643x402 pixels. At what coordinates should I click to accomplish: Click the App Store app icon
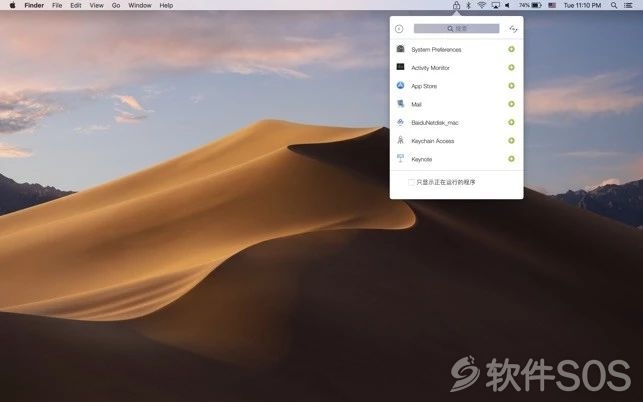(x=401, y=85)
